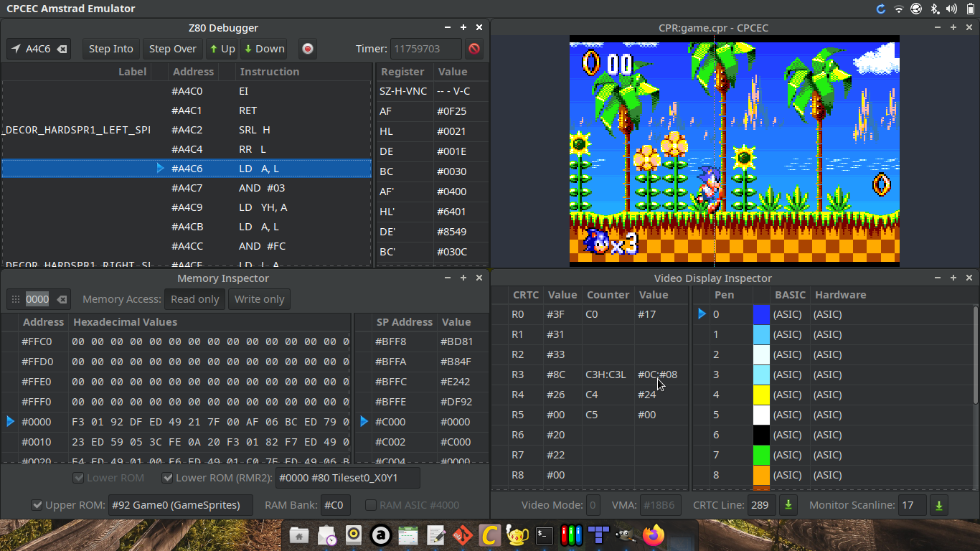This screenshot has height=551, width=980.
Task: Toggle the Lower ROM (RMR2) checkbox
Action: [x=168, y=478]
